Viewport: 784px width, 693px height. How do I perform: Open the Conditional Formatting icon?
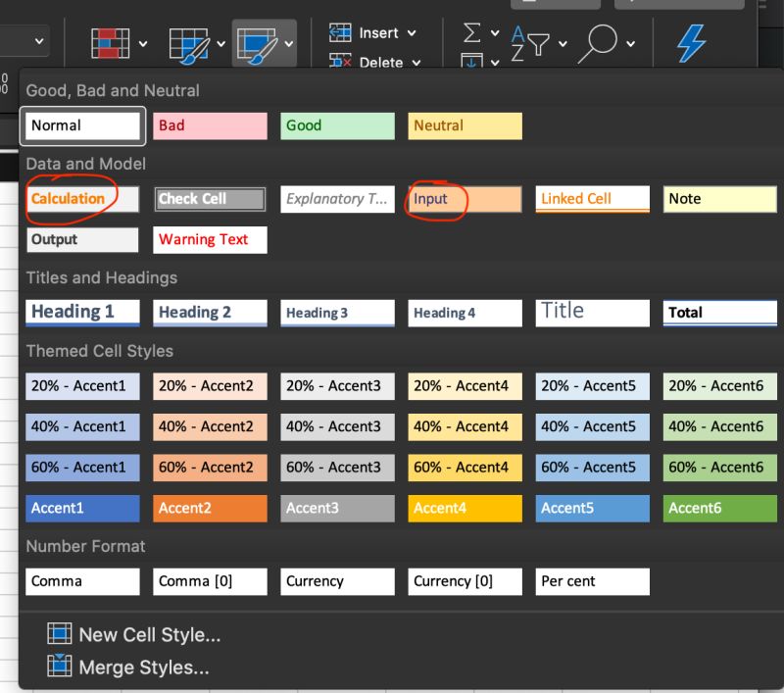coord(113,41)
